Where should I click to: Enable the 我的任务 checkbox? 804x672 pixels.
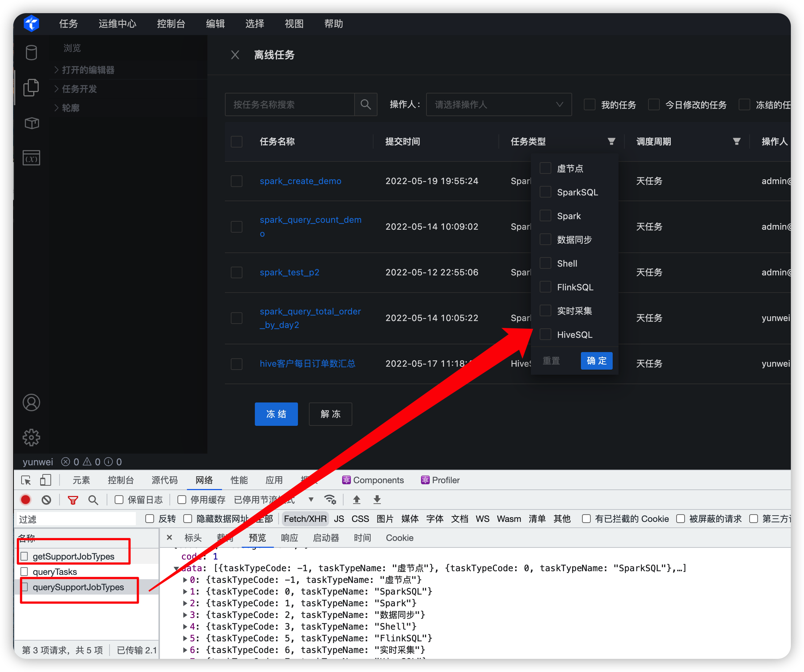(589, 104)
